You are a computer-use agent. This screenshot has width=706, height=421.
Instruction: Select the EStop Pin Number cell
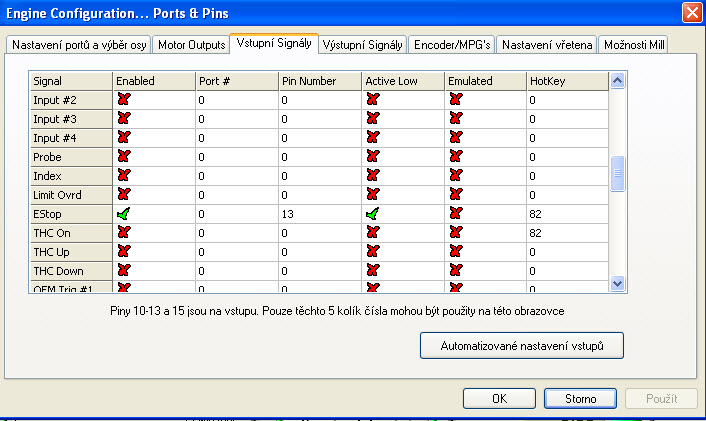318,214
